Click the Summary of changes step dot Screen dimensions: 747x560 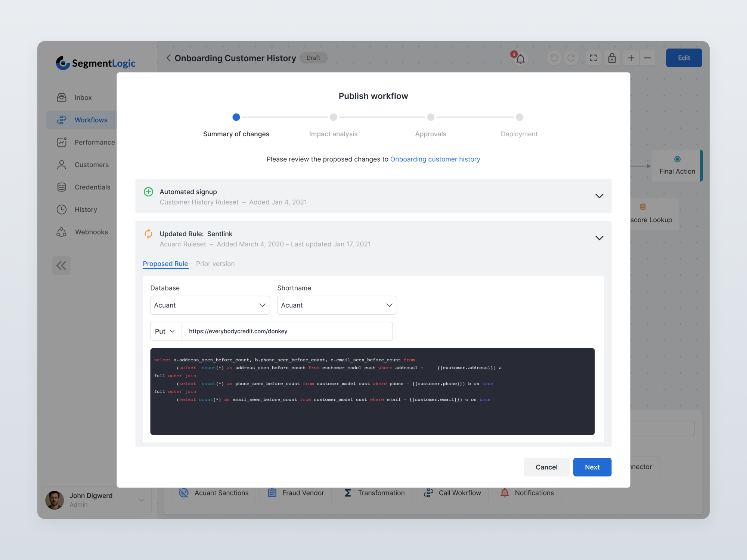(x=236, y=117)
